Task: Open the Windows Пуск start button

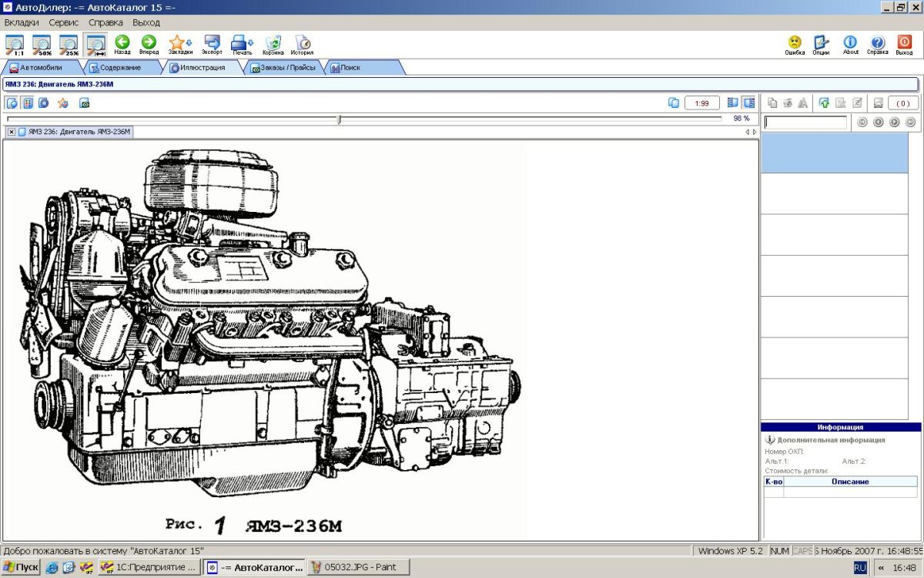Action: tap(21, 567)
